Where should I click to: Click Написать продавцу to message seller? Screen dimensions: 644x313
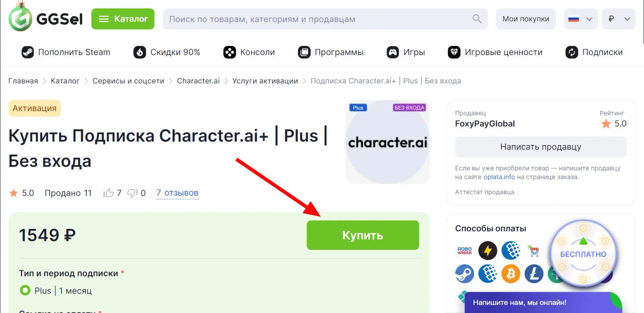click(541, 147)
